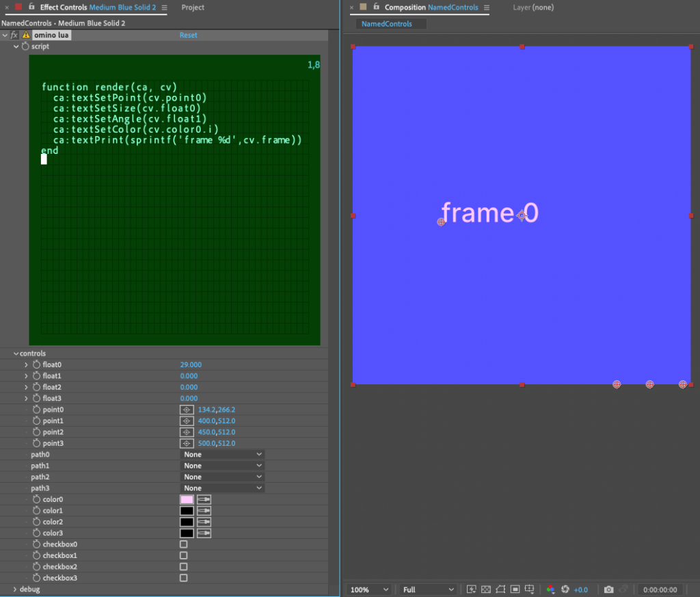Enable the float0 stopwatch

pyautogui.click(x=37, y=364)
